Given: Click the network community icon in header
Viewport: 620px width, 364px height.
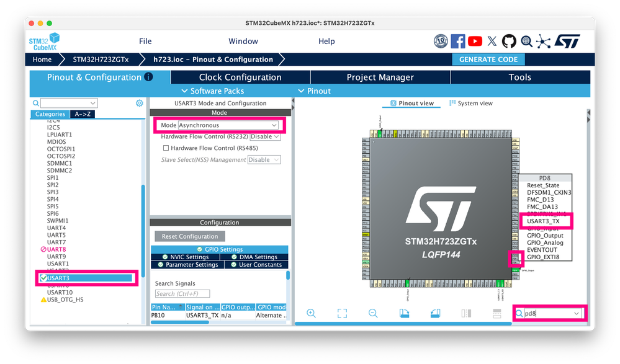Looking at the screenshot, I should coord(543,41).
